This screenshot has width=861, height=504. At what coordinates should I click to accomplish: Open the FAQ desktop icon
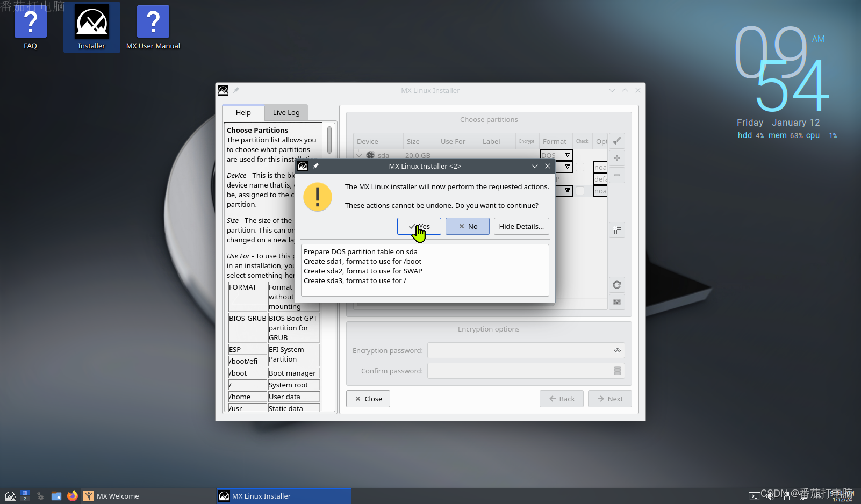(31, 27)
